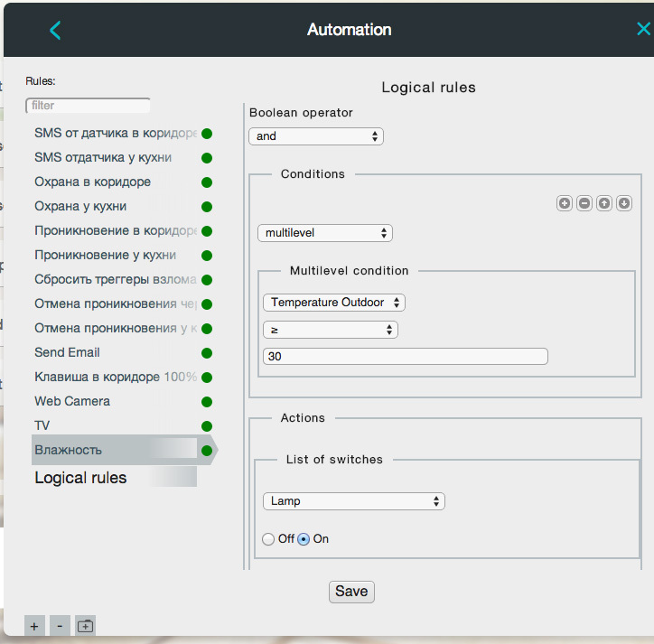Go back using the header arrow
The width and height of the screenshot is (654, 644).
tap(55, 30)
